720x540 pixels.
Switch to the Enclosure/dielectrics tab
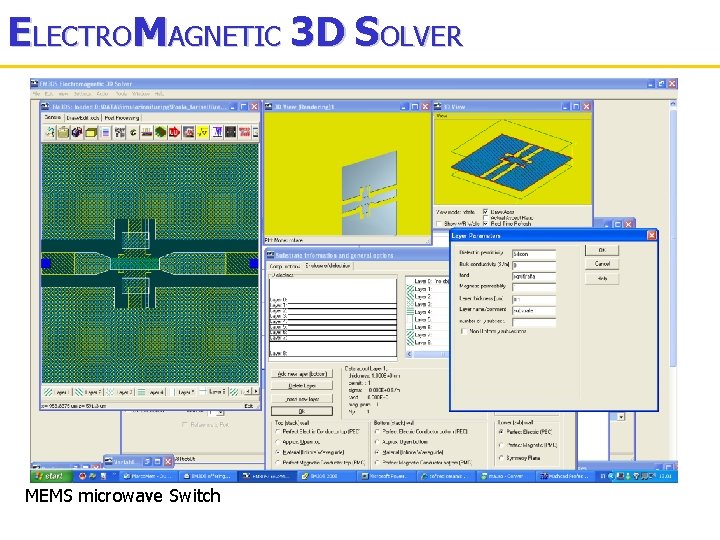pos(327,266)
